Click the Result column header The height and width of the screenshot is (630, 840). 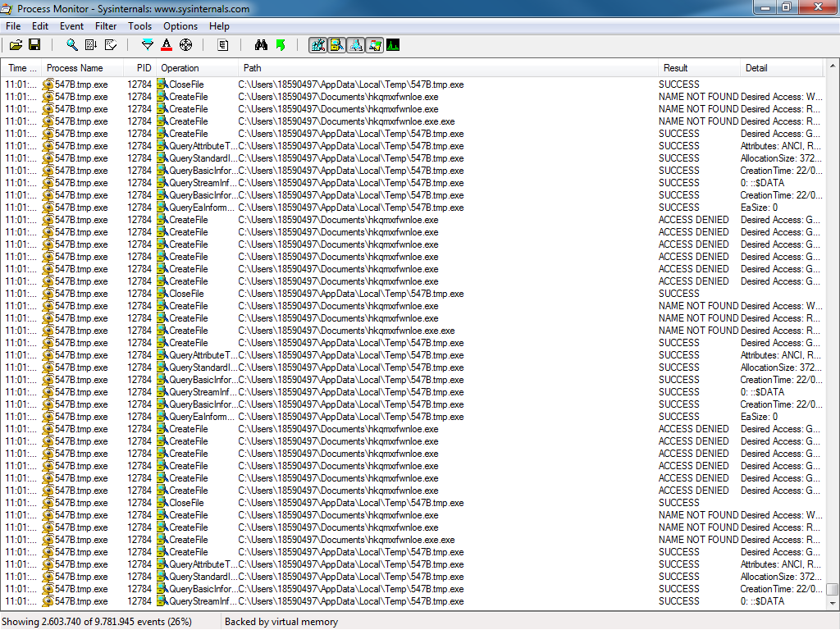tap(699, 68)
